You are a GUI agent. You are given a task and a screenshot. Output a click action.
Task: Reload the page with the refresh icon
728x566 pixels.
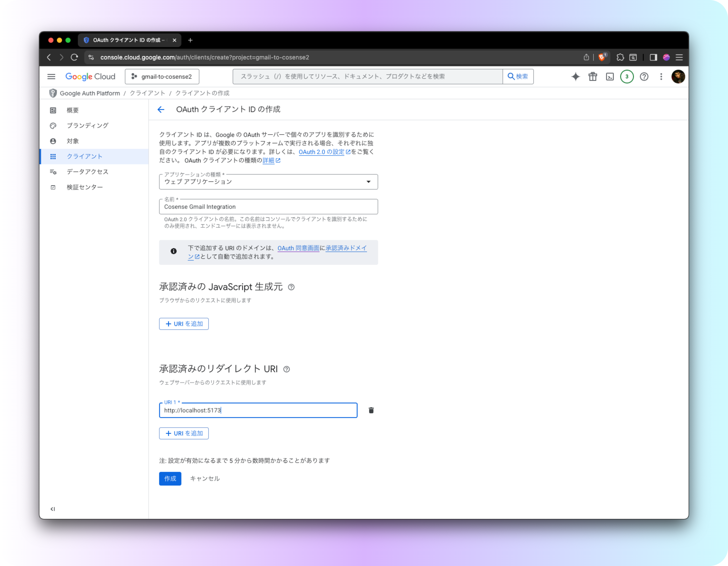tap(74, 57)
